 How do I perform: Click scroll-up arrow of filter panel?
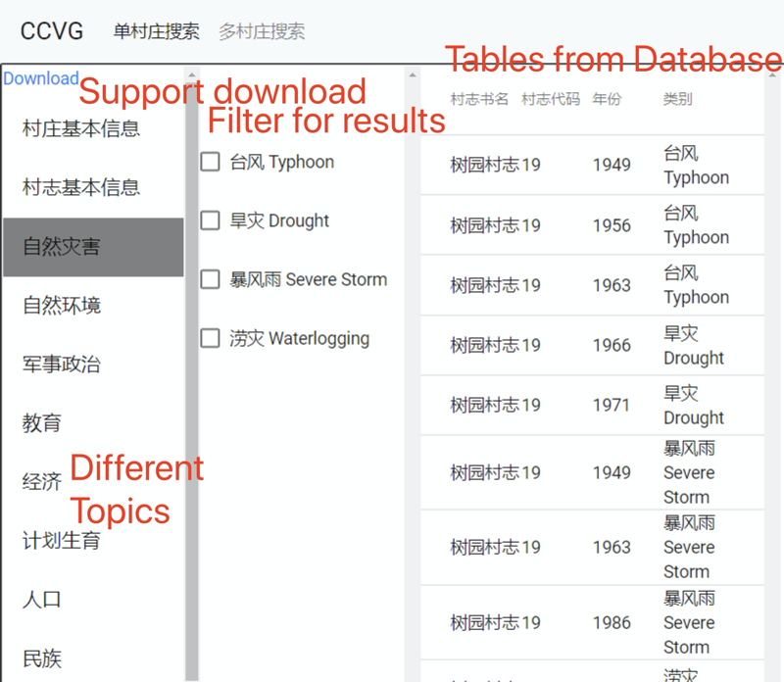tap(413, 75)
